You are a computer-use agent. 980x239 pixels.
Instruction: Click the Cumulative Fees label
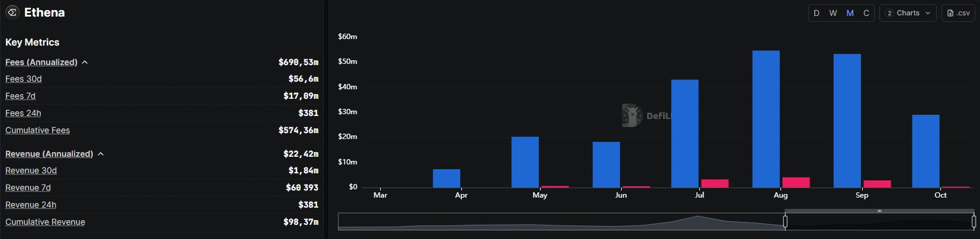tap(37, 130)
